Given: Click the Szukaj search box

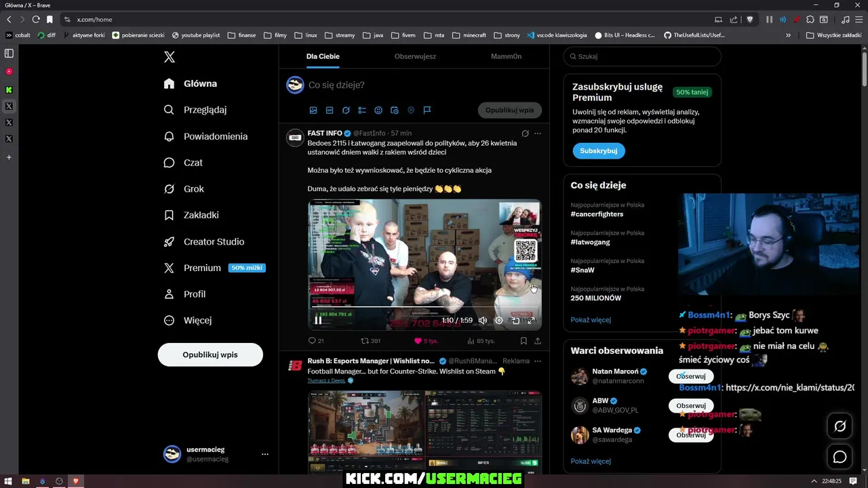Looking at the screenshot, I should (x=642, y=56).
